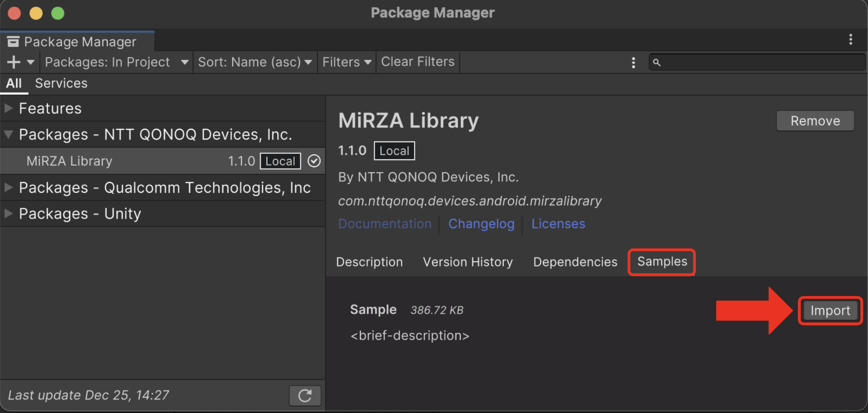
Task: Open the Packages: In Project dropdown
Action: [117, 62]
